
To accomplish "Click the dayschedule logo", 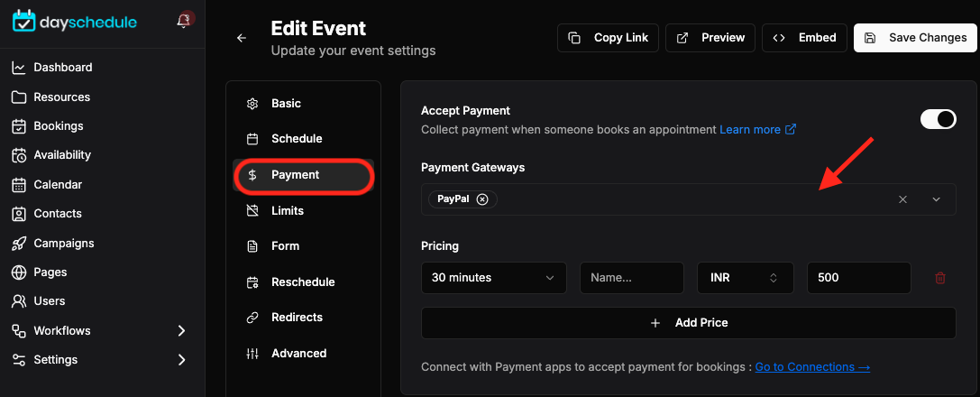I will click(x=75, y=22).
